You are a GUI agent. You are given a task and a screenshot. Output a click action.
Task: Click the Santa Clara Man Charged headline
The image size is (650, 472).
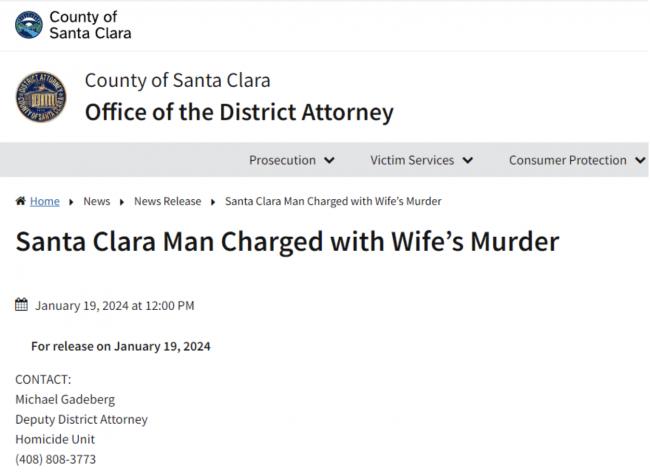tap(287, 242)
